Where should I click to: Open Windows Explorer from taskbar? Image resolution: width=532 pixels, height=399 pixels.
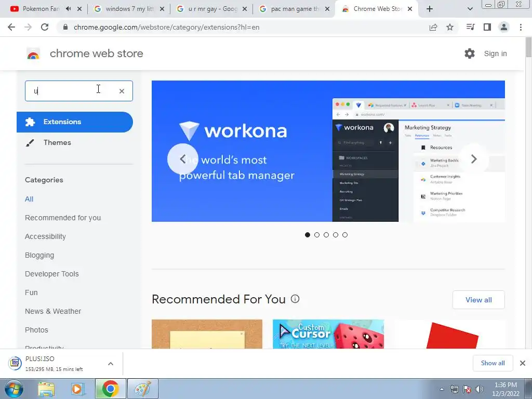coord(46,389)
